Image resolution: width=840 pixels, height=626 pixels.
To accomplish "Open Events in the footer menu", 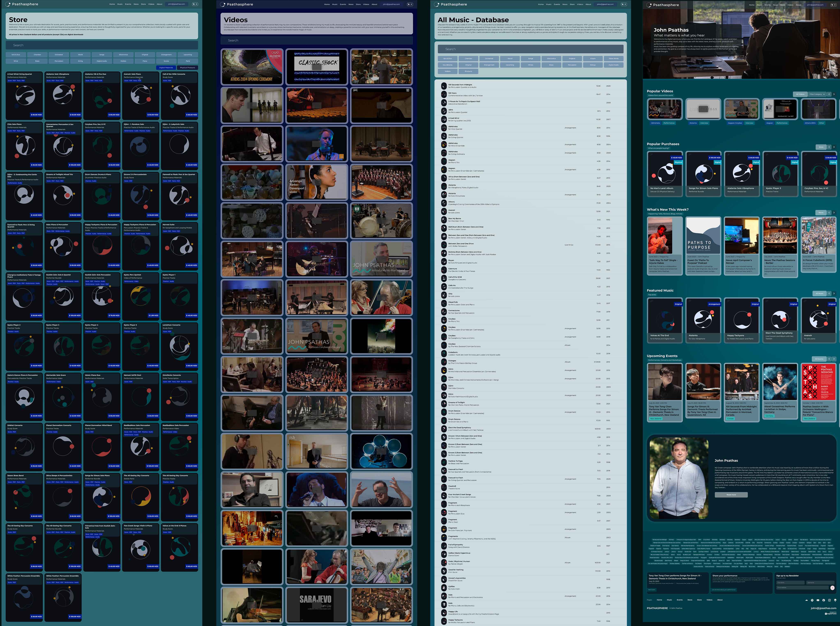I will pos(680,600).
